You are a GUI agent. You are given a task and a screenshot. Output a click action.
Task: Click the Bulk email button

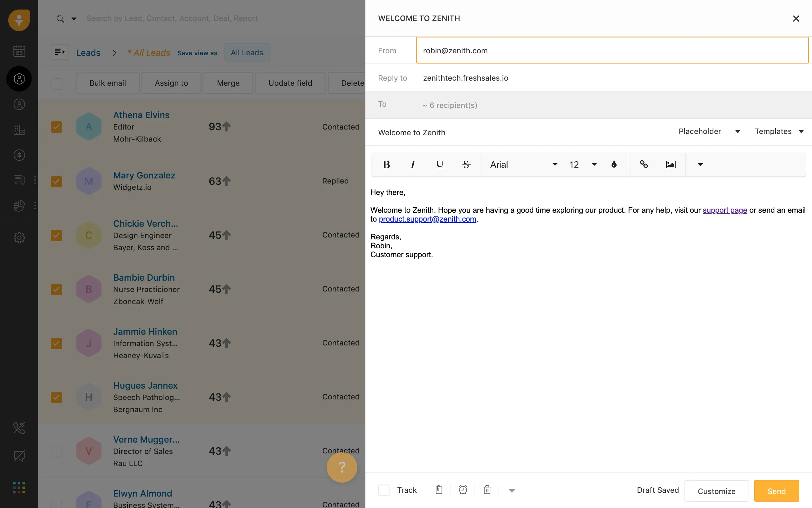click(108, 83)
